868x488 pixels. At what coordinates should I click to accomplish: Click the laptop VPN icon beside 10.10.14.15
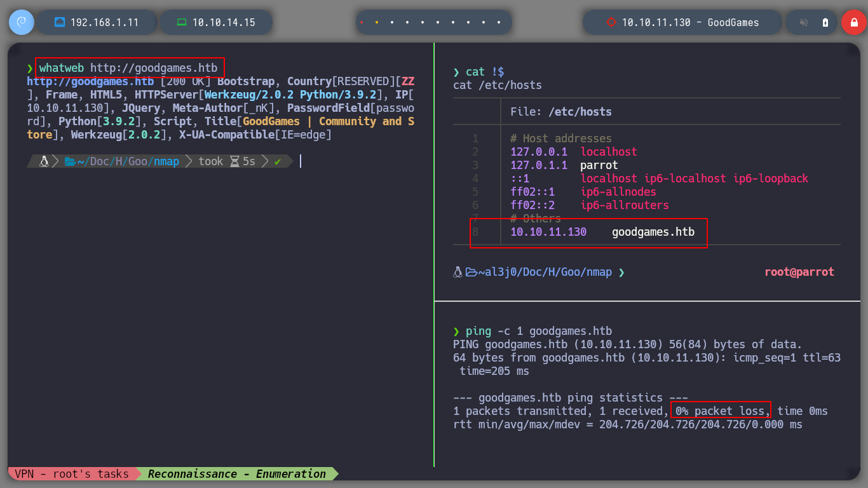click(x=182, y=22)
